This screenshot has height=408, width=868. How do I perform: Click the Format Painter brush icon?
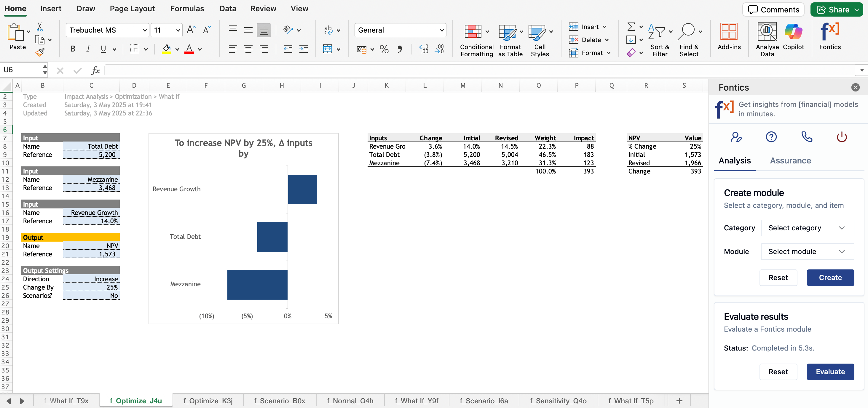coord(40,52)
